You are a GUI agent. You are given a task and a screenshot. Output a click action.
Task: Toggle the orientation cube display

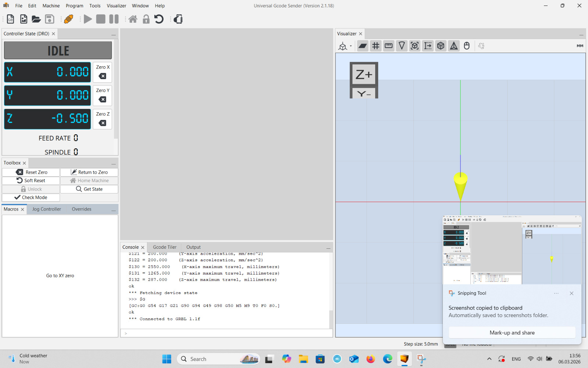[441, 46]
